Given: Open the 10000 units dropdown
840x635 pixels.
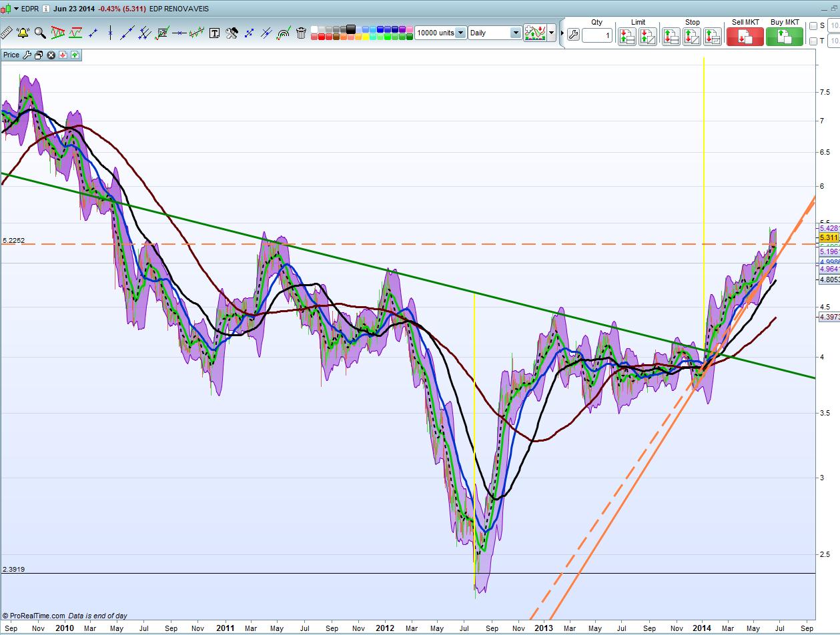Looking at the screenshot, I should click(460, 33).
